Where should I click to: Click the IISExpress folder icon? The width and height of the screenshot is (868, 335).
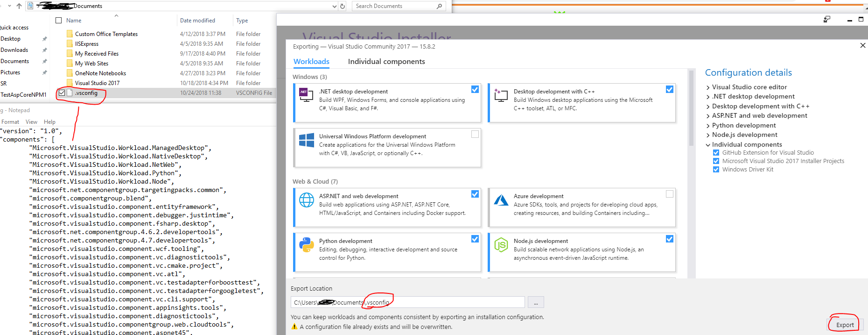(70, 43)
